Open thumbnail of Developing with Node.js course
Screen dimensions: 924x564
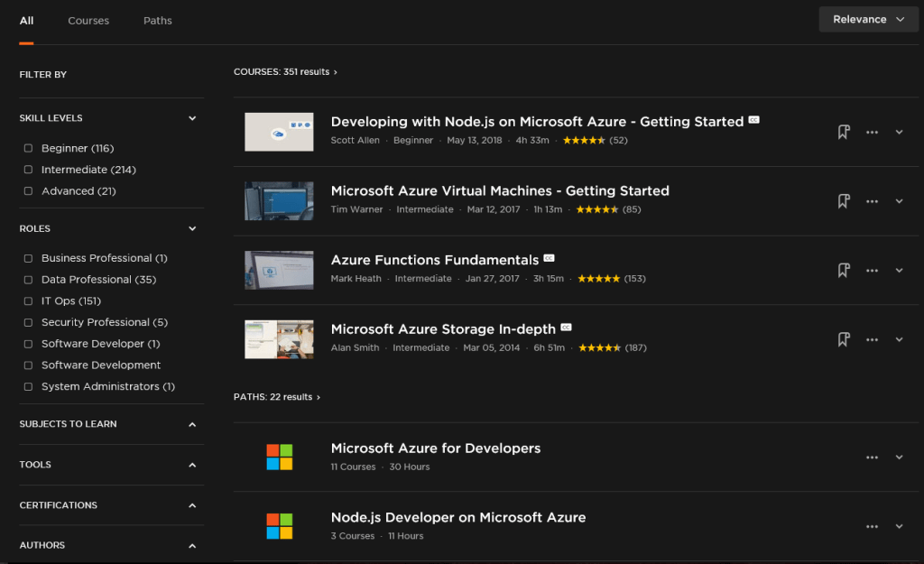pos(279,132)
